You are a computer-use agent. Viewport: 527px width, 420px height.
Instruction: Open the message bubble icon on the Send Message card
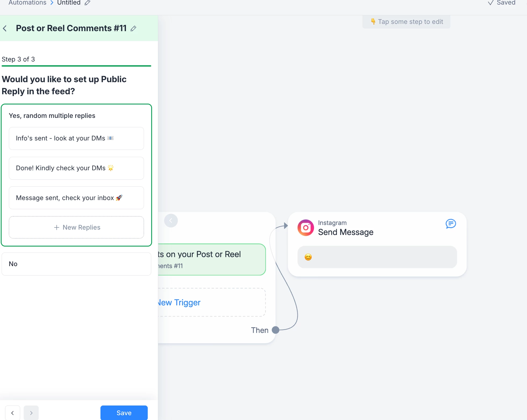pyautogui.click(x=450, y=223)
